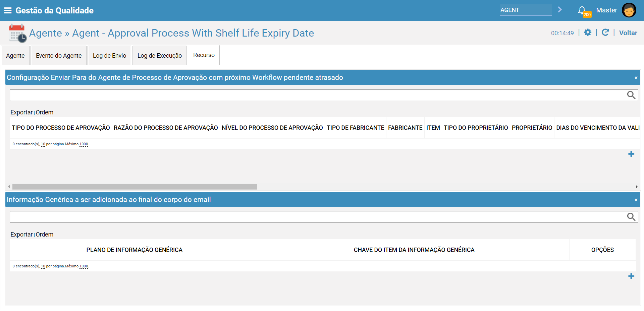
Task: Sort by Proprietário column
Action: 532,128
